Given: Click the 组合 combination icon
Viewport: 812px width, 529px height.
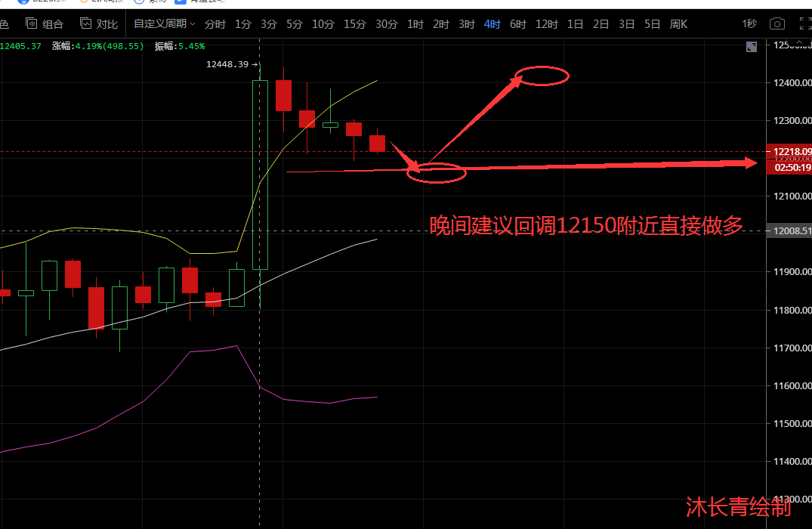Looking at the screenshot, I should pyautogui.click(x=32, y=23).
